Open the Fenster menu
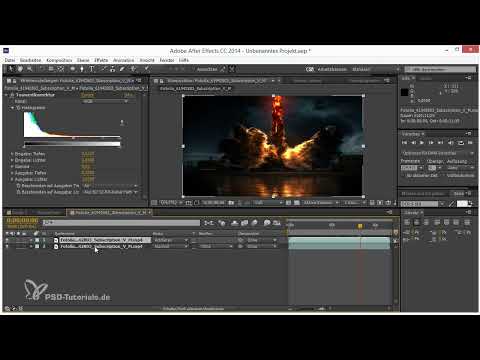Screen dimensions: 480x360 [167, 60]
